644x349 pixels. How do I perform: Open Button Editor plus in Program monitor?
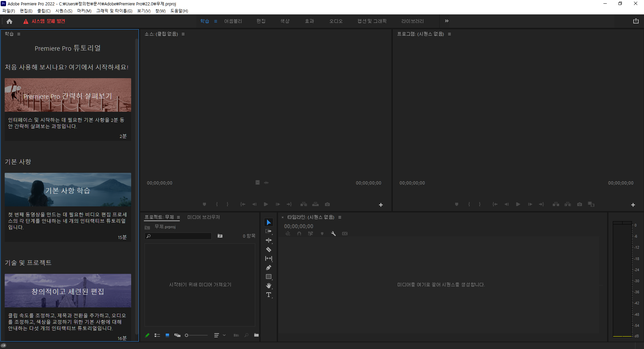pos(633,205)
